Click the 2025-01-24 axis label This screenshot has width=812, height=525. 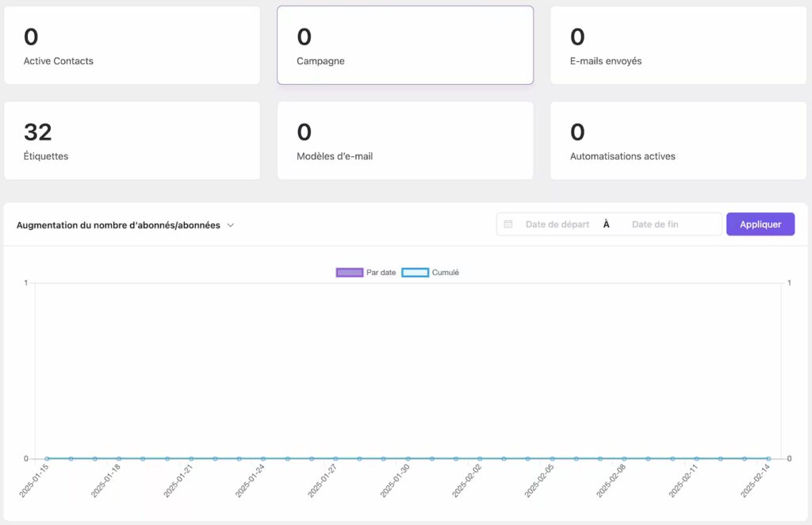click(250, 481)
